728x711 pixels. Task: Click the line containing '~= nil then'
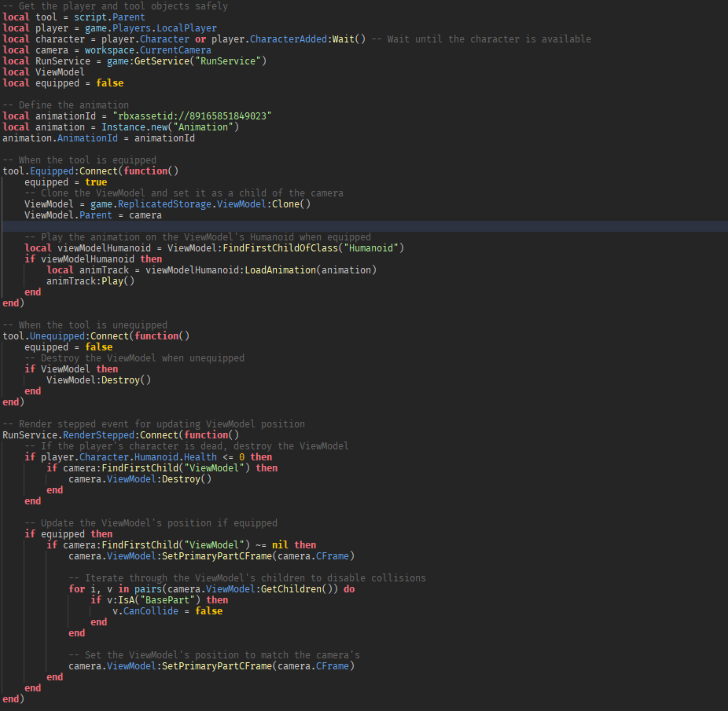(182, 545)
